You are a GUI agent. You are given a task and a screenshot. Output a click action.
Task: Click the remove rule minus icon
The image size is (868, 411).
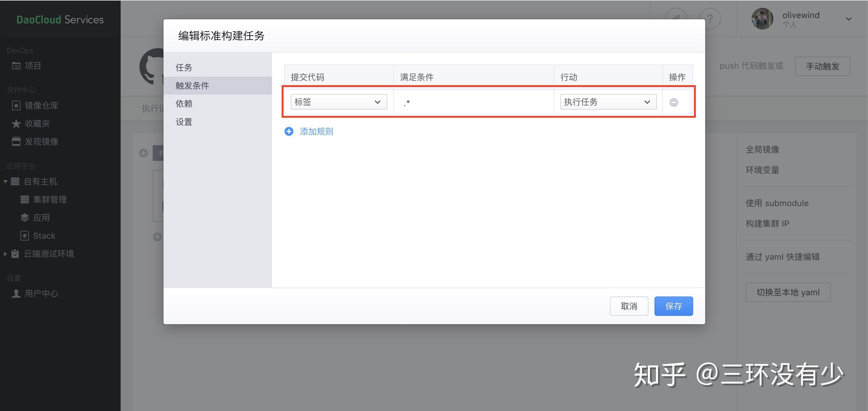coord(673,102)
